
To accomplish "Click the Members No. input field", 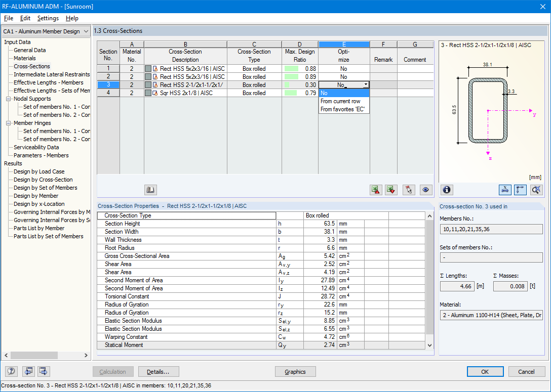I will coord(491,229).
